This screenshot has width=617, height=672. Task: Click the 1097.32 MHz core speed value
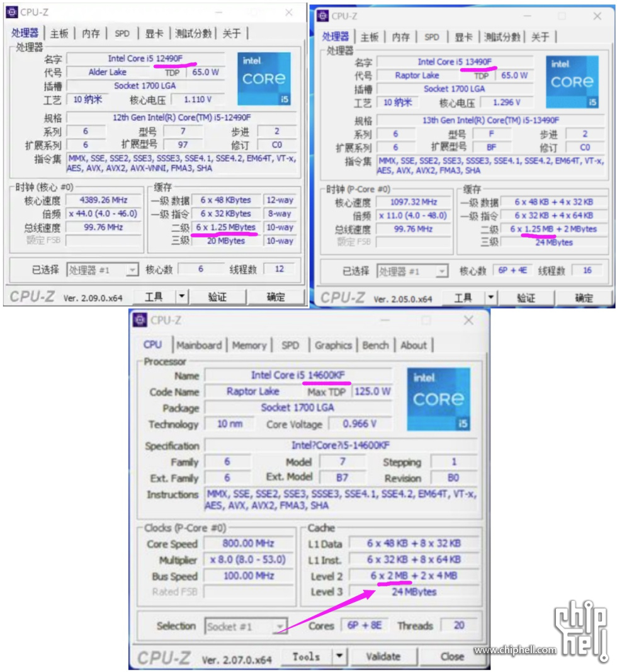414,202
